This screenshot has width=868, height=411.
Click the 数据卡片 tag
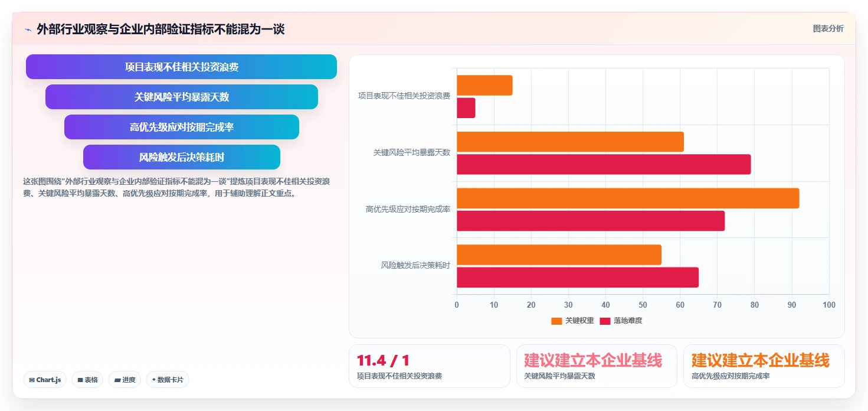click(x=168, y=380)
